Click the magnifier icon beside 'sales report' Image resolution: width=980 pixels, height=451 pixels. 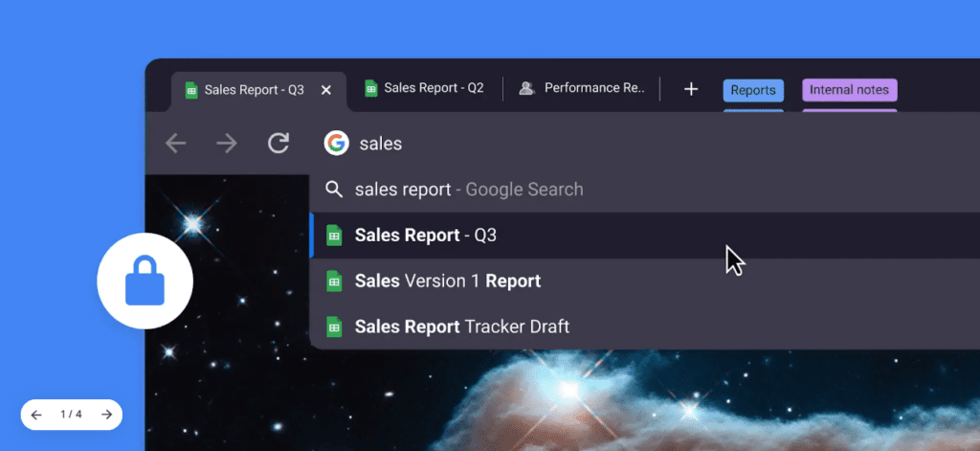click(x=334, y=190)
